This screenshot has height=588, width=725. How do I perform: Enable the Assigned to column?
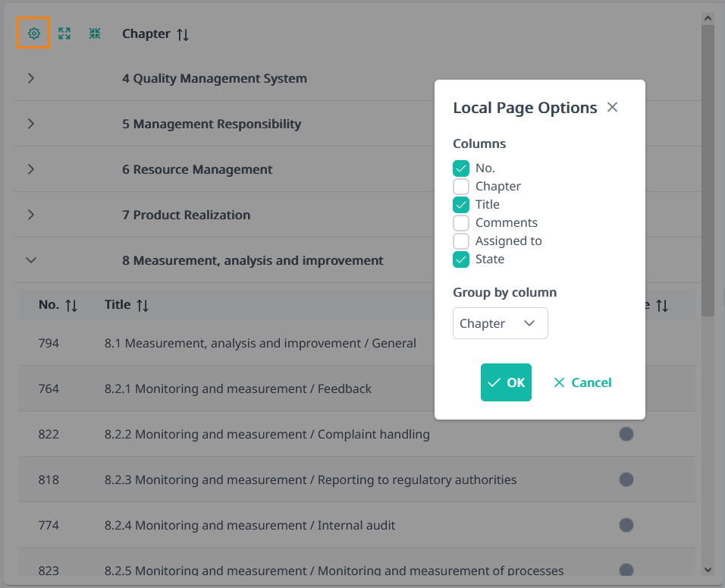click(460, 241)
